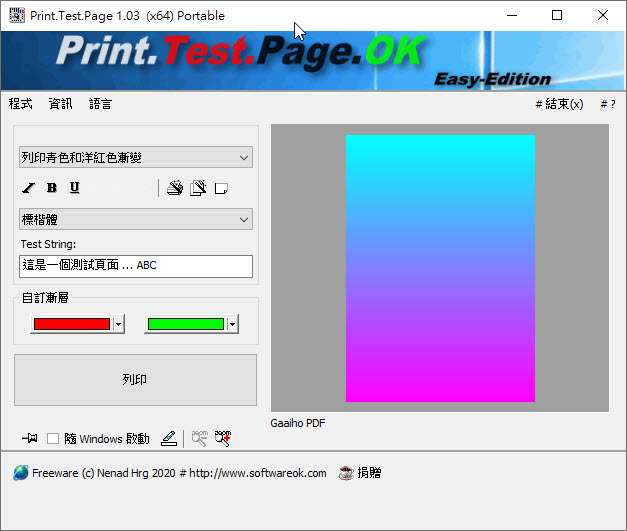
Task: Click the pencil edit icon near bottom
Action: (169, 439)
